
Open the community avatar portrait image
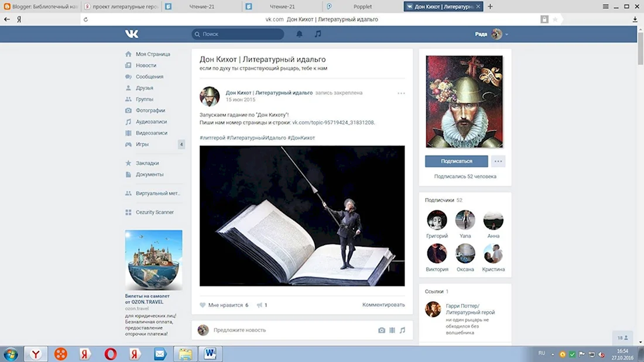464,102
